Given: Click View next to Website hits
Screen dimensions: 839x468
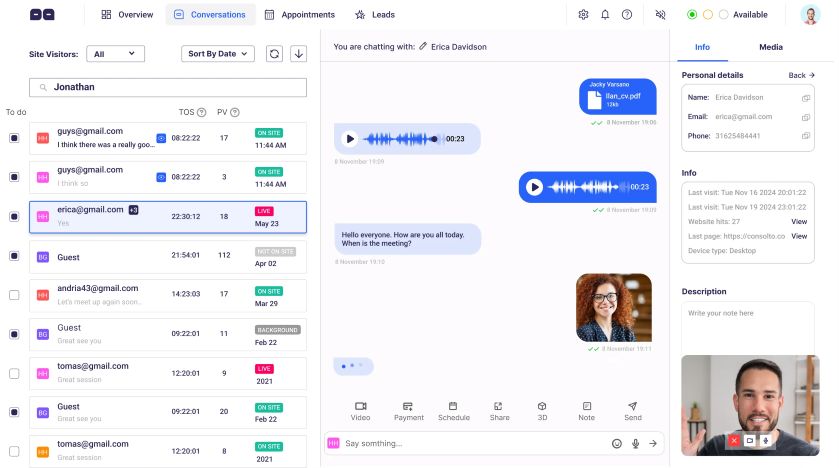Looking at the screenshot, I should click(x=799, y=221).
